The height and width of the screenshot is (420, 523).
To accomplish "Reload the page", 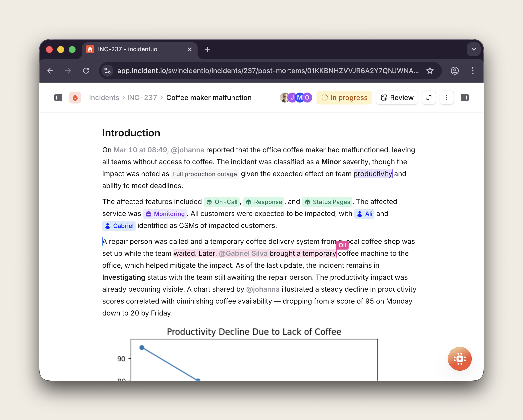I will pos(86,71).
